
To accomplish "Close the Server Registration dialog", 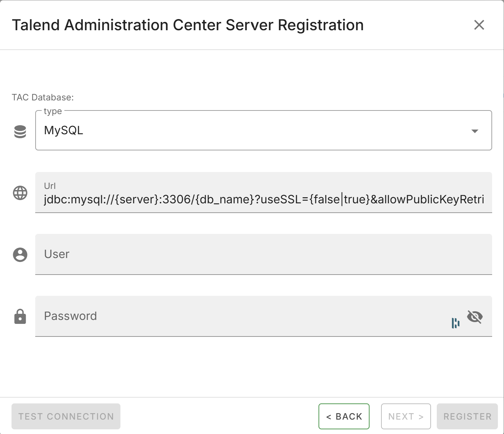I will pos(479,25).
